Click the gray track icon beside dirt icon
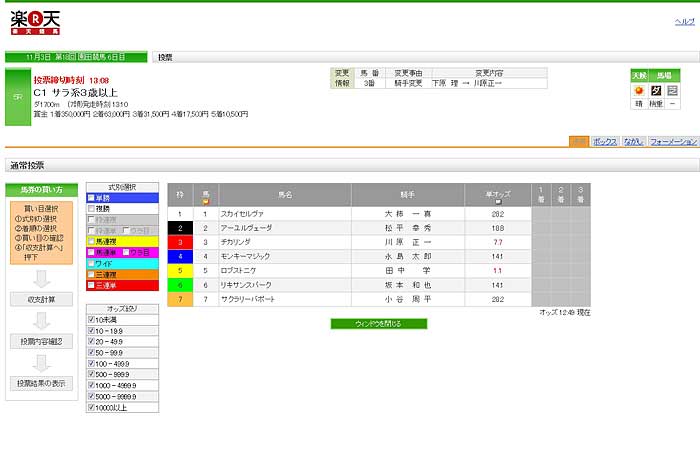This screenshot has width=700, height=476. pos(673,90)
